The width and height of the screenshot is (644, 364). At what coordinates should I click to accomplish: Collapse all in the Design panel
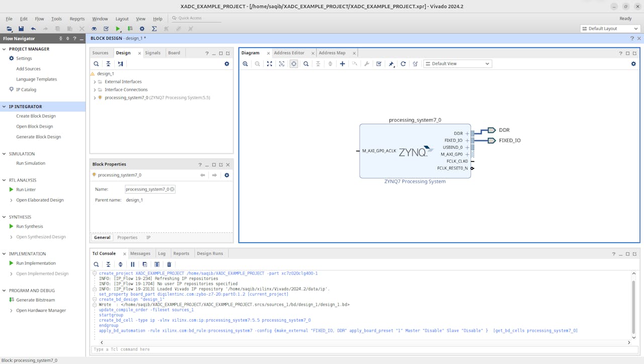click(108, 64)
